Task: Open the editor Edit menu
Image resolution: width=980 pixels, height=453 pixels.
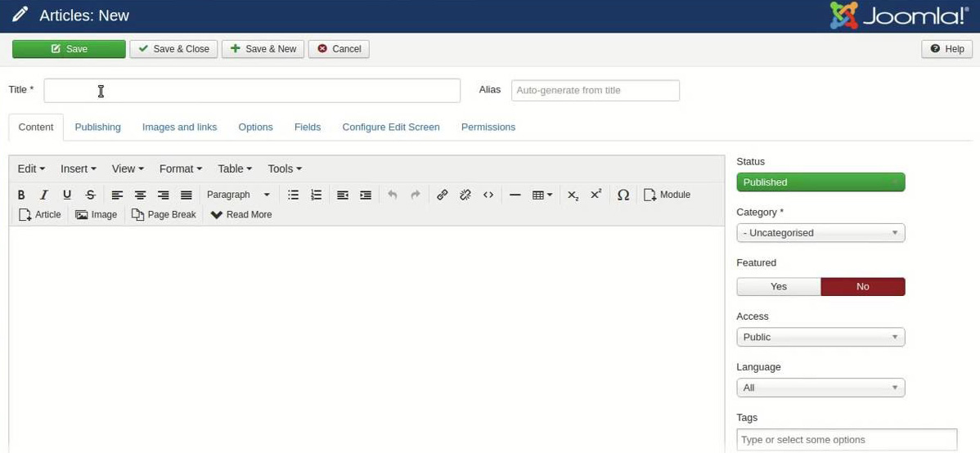Action: tap(31, 168)
